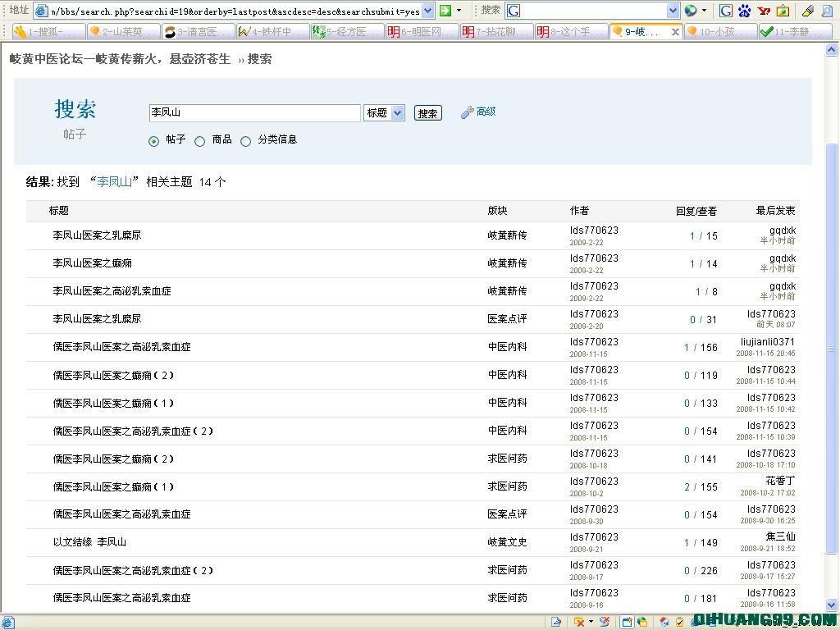Click the Google search icon in toolbar
The width and height of the screenshot is (840, 630).
(726, 11)
